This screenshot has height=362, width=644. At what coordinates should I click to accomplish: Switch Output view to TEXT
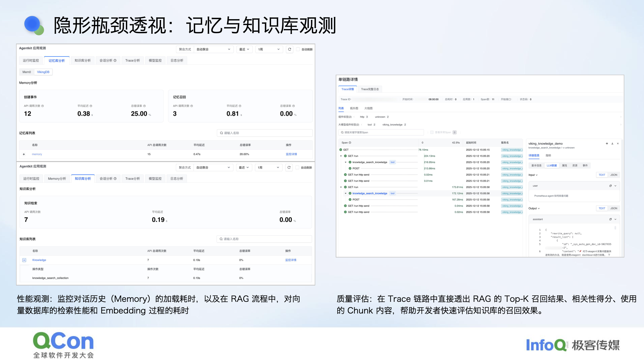(x=602, y=208)
